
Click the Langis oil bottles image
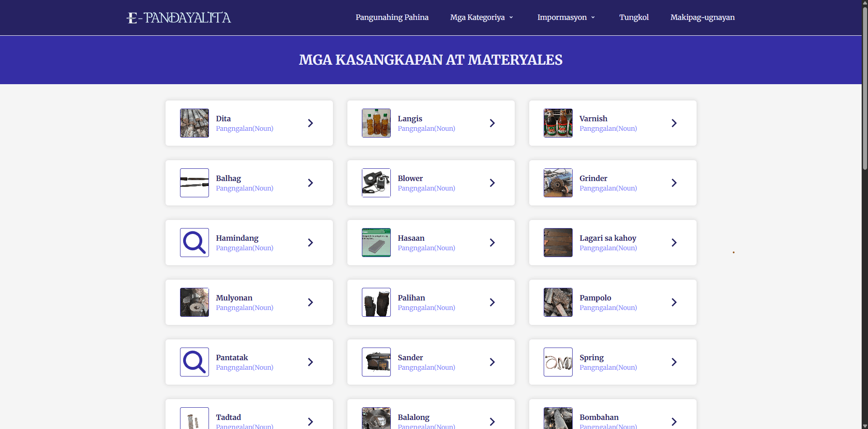[x=376, y=123]
